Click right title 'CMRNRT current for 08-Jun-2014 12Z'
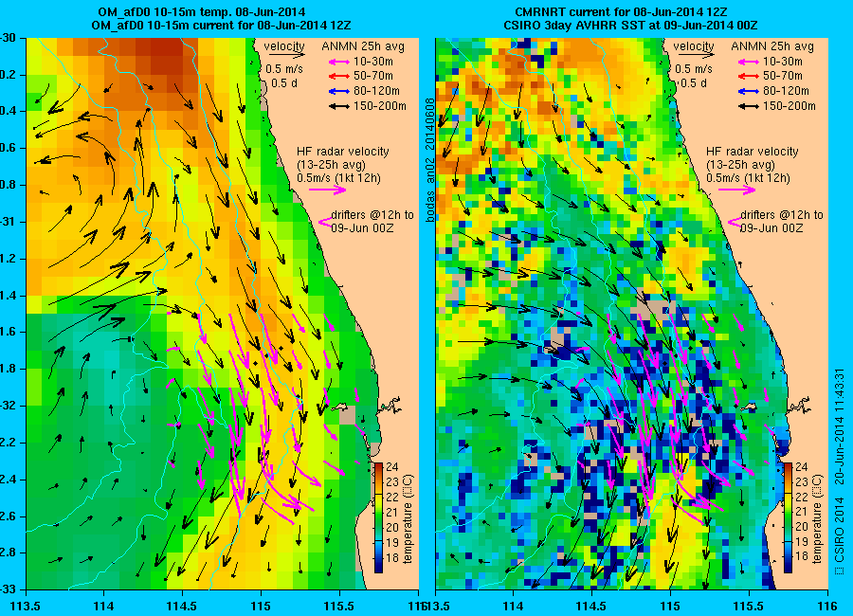 [621, 12]
